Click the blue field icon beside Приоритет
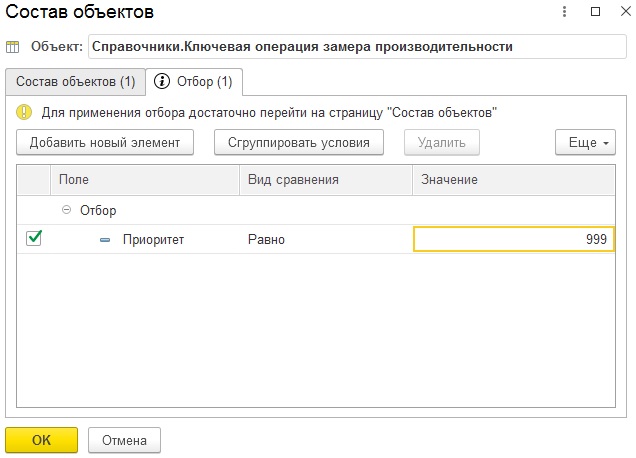Screen dimensions: 636x458 [x=105, y=240]
